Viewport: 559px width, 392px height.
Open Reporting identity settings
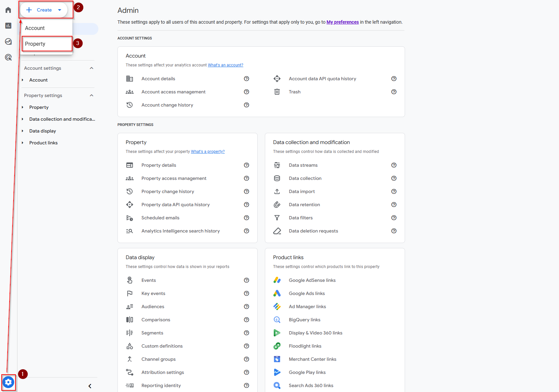pyautogui.click(x=161, y=385)
